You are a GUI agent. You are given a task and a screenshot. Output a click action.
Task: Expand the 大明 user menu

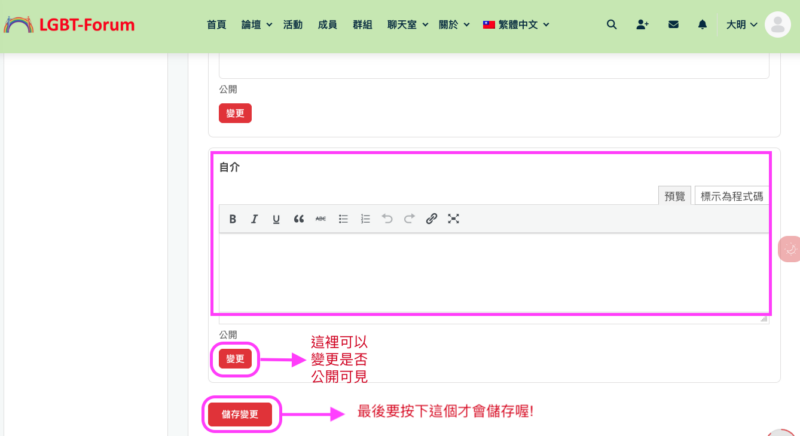click(x=745, y=24)
